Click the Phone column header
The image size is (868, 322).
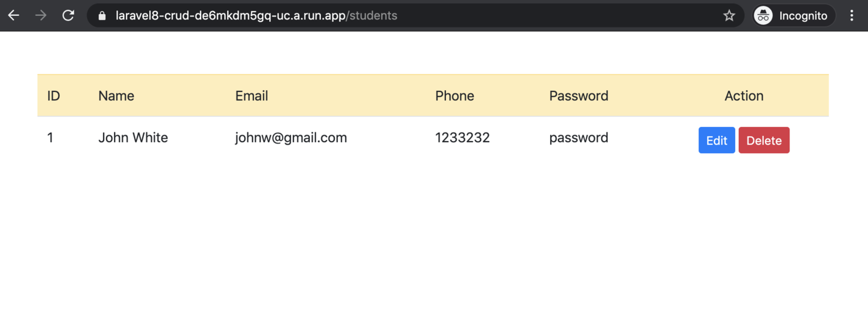[x=454, y=96]
